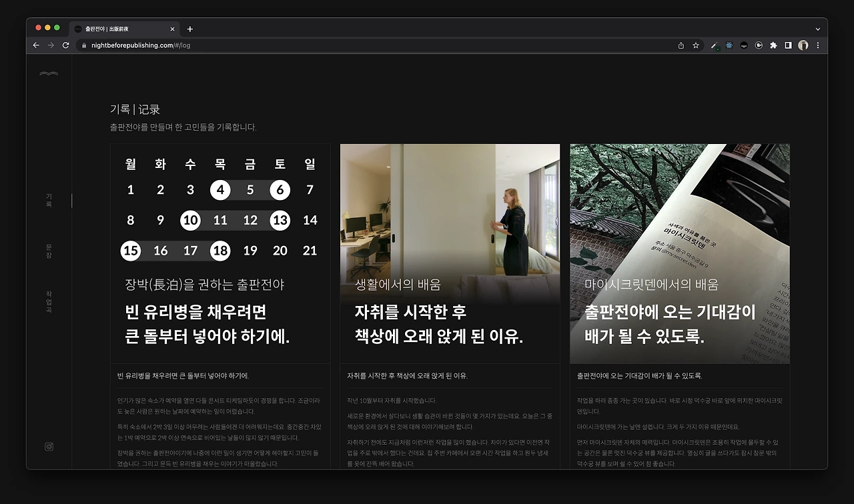Click the paragraph starting 작업을 하러 종종 가는 곳이
854x504 pixels.
[680, 406]
